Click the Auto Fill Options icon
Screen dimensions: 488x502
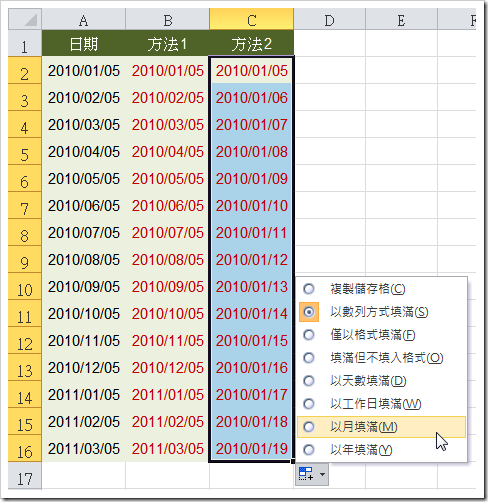(x=306, y=474)
